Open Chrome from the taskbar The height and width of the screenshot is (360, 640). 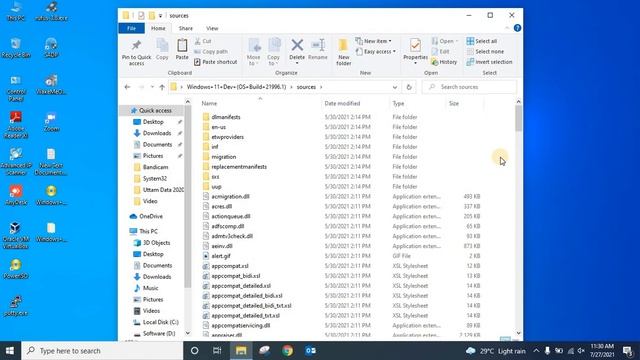pos(287,351)
